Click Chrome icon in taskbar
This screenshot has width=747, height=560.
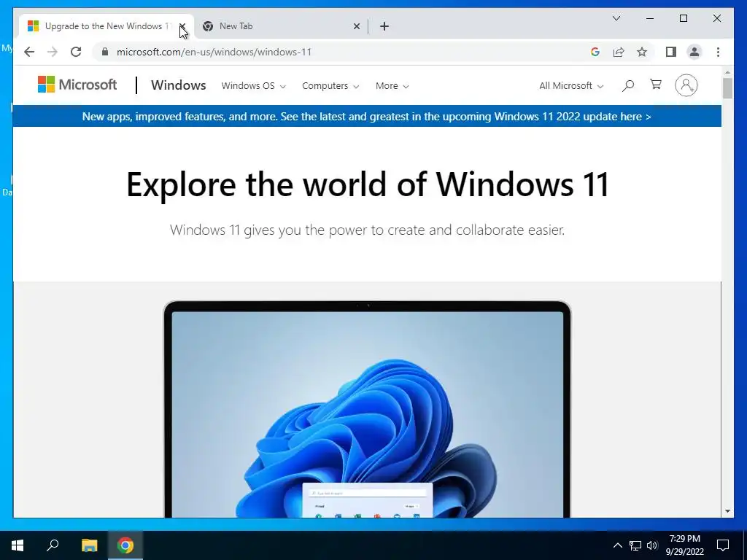coord(125,545)
